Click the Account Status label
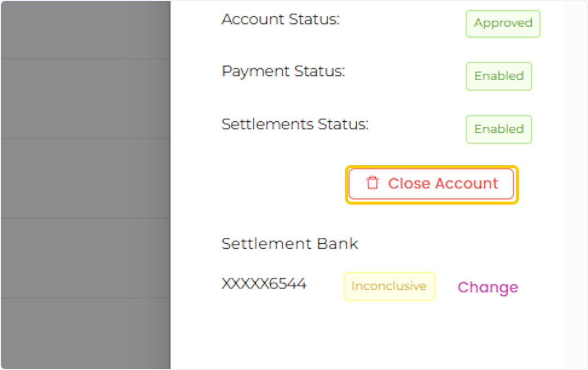This screenshot has height=370, width=588. [x=280, y=19]
